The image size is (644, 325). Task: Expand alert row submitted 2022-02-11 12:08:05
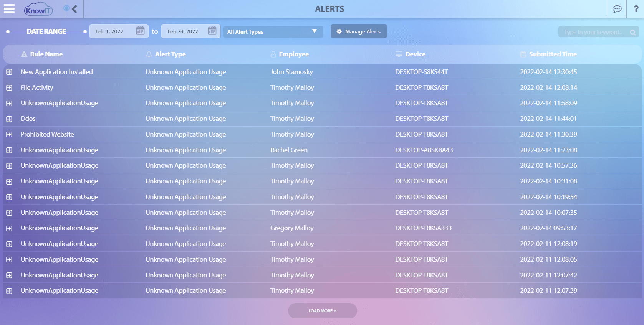tap(9, 259)
